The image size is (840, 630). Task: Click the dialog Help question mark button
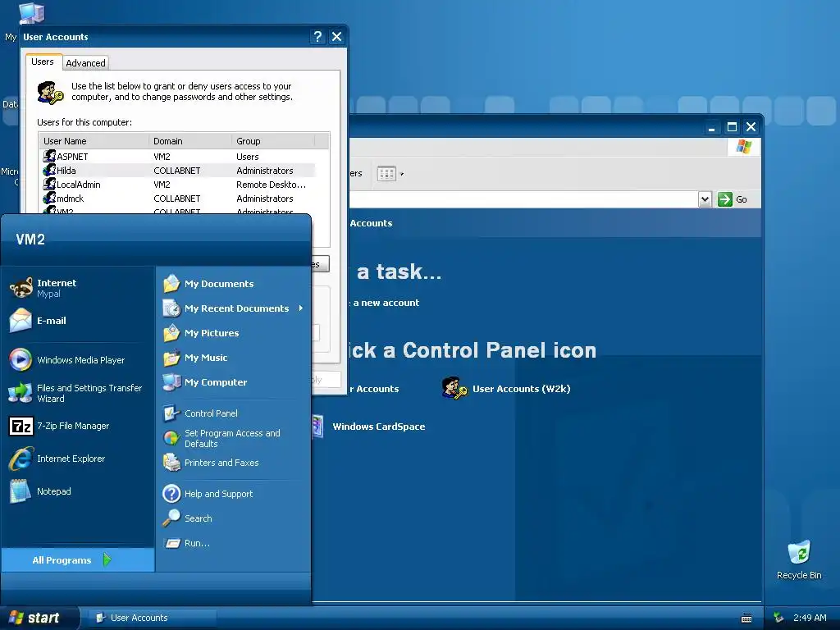click(x=317, y=36)
